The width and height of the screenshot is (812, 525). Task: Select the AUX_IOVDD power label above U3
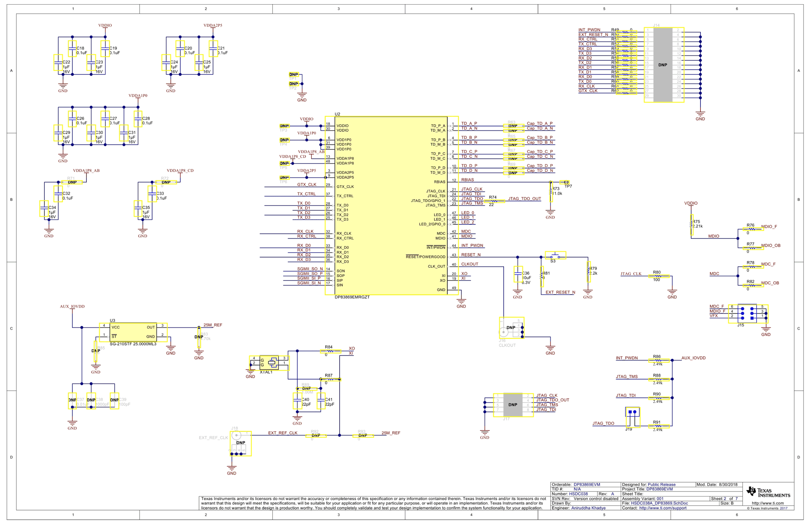coord(72,306)
